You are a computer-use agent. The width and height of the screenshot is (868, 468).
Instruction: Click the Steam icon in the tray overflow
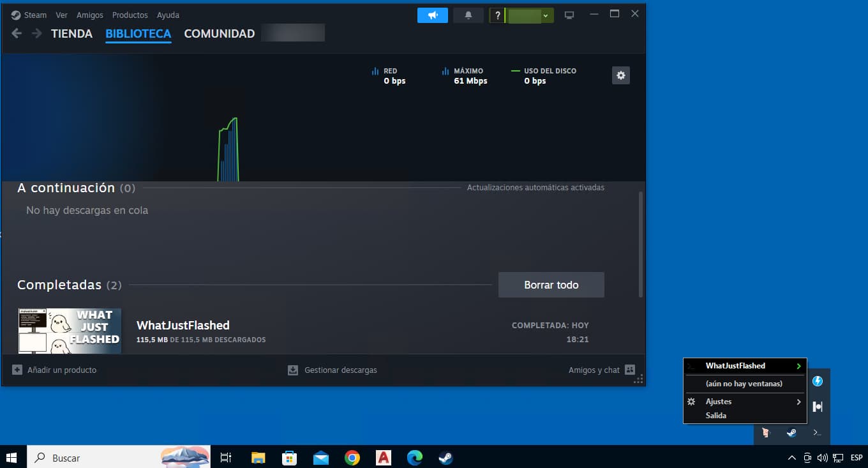tap(791, 432)
